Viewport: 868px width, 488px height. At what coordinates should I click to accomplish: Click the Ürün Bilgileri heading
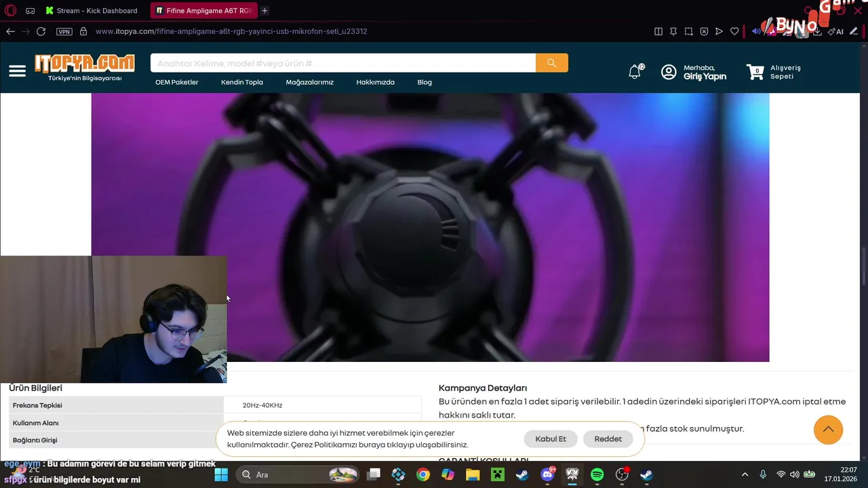click(36, 388)
